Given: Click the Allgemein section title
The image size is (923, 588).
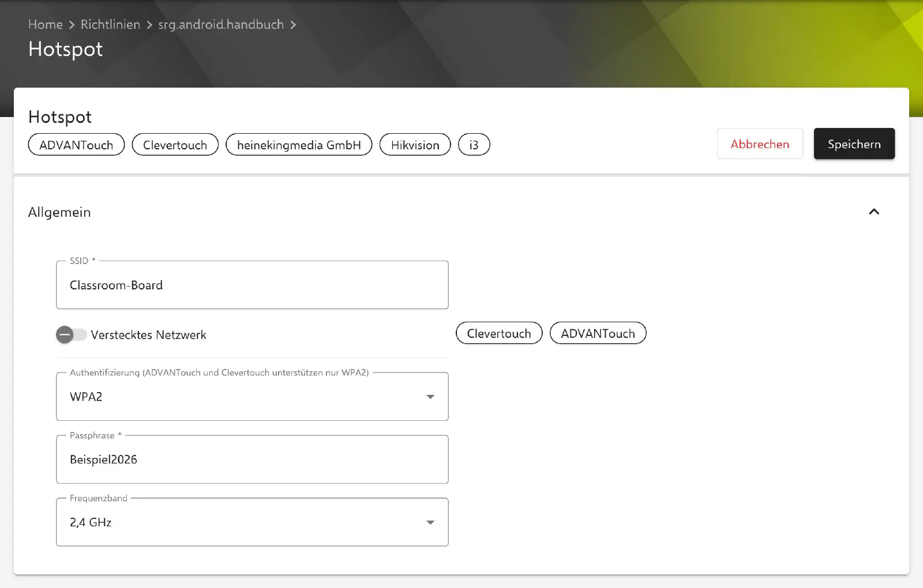Looking at the screenshot, I should pyautogui.click(x=59, y=212).
